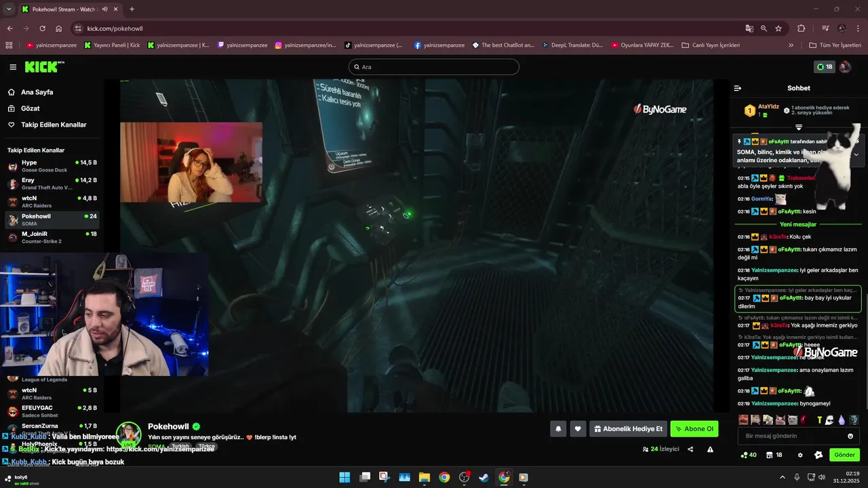Bookmark this page with the star icon
The width and height of the screenshot is (868, 488).
tap(778, 28)
